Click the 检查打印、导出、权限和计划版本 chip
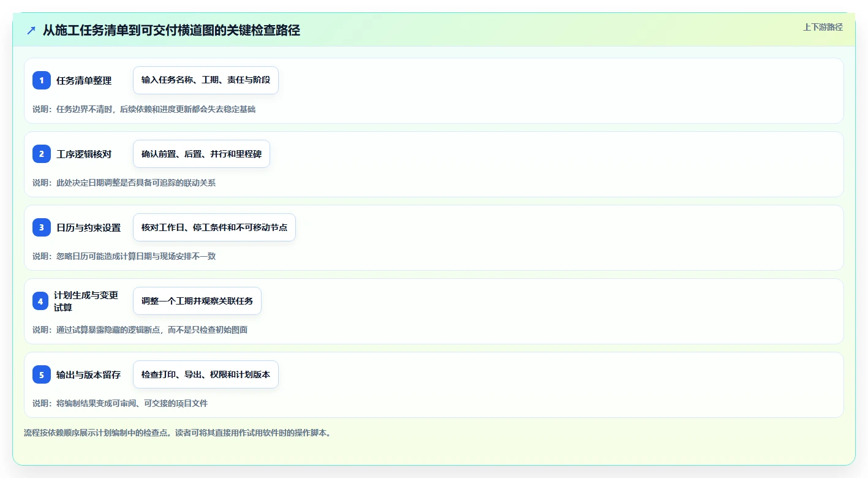 pos(206,374)
